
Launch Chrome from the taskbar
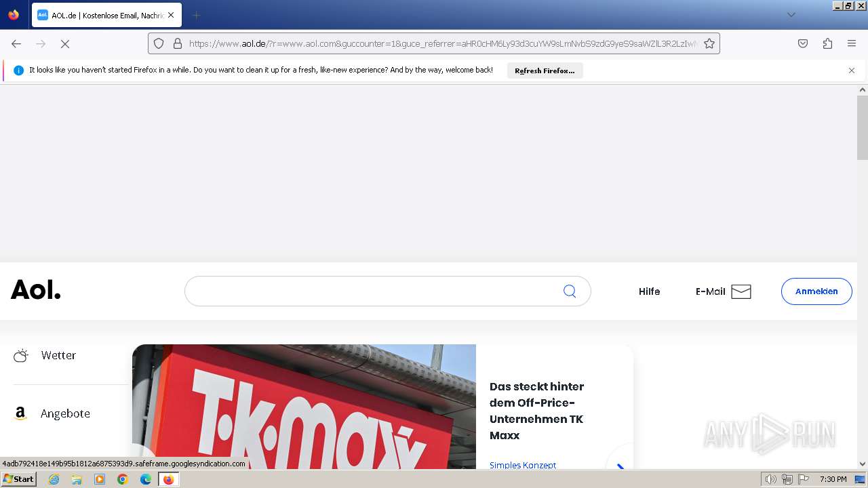pos(123,479)
